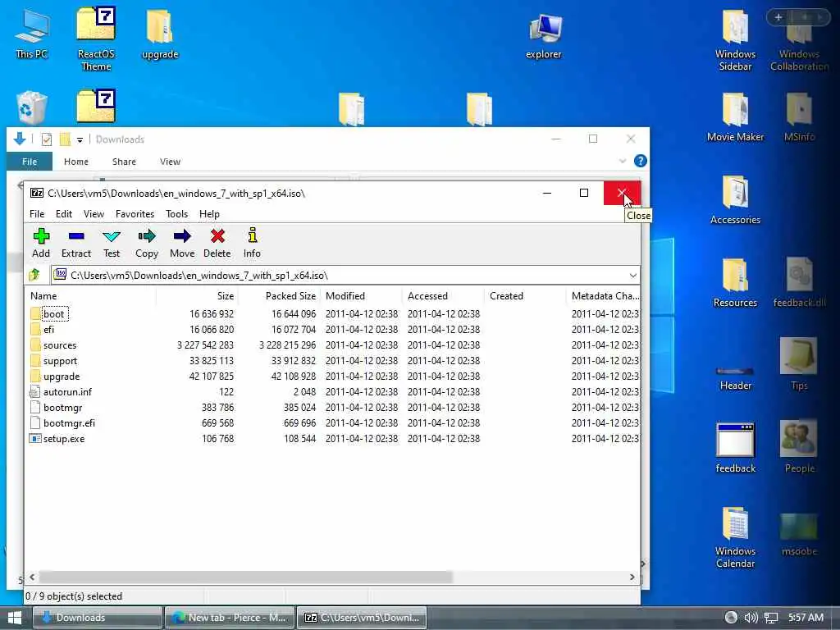Viewport: 840px width, 630px height.
Task: Click the Help icon in Downloads window
Action: [640, 161]
